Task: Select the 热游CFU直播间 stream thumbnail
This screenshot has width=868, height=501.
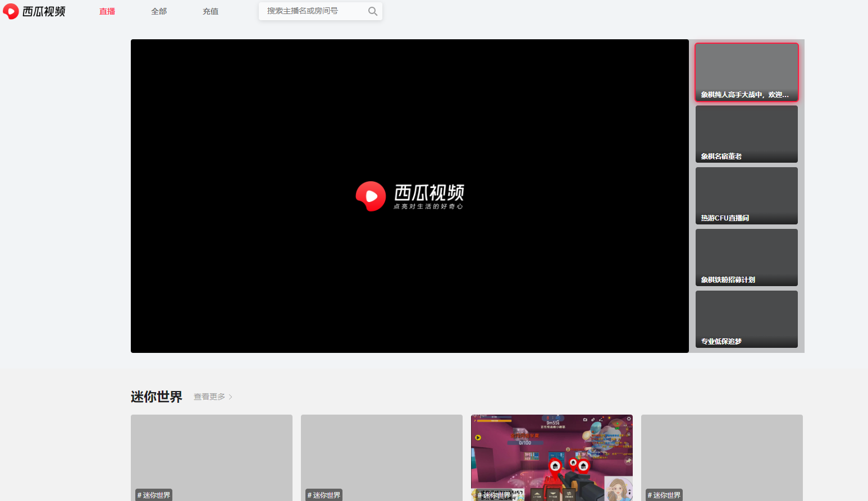Action: [747, 196]
